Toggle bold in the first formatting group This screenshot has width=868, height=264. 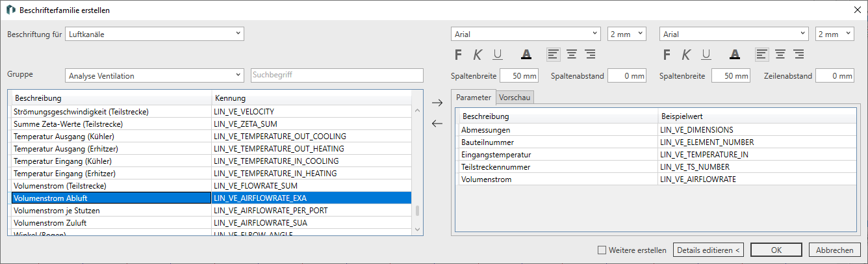(x=458, y=54)
